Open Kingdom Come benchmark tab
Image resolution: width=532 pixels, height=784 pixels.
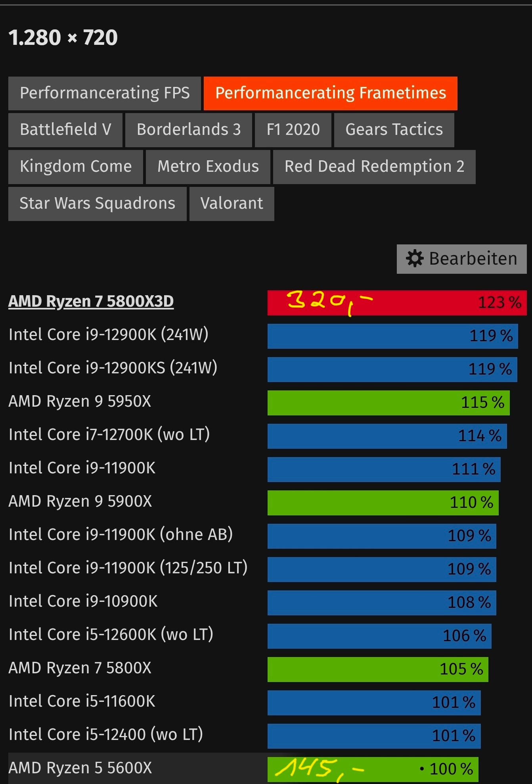pos(76,167)
